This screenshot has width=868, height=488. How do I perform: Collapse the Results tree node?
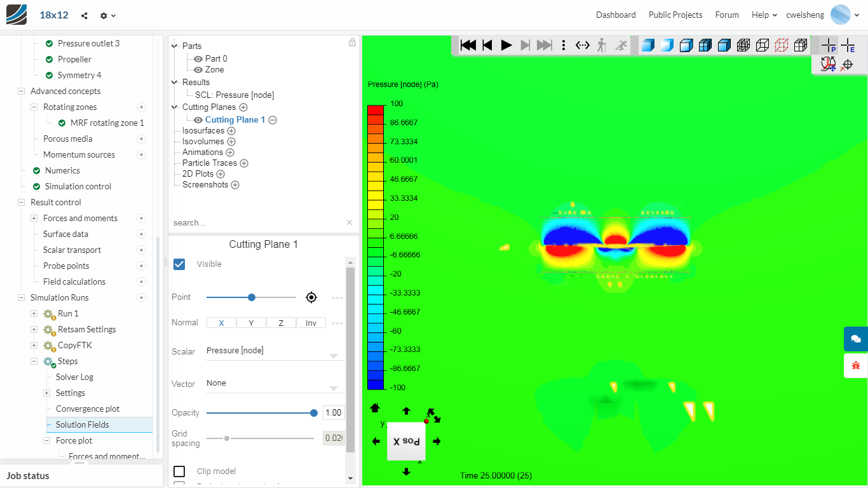click(175, 83)
